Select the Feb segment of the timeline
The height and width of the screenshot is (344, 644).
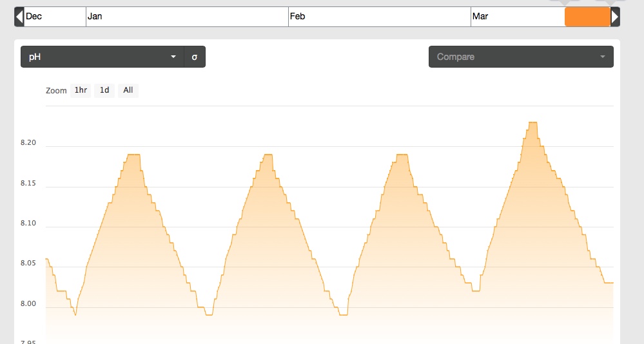click(380, 17)
